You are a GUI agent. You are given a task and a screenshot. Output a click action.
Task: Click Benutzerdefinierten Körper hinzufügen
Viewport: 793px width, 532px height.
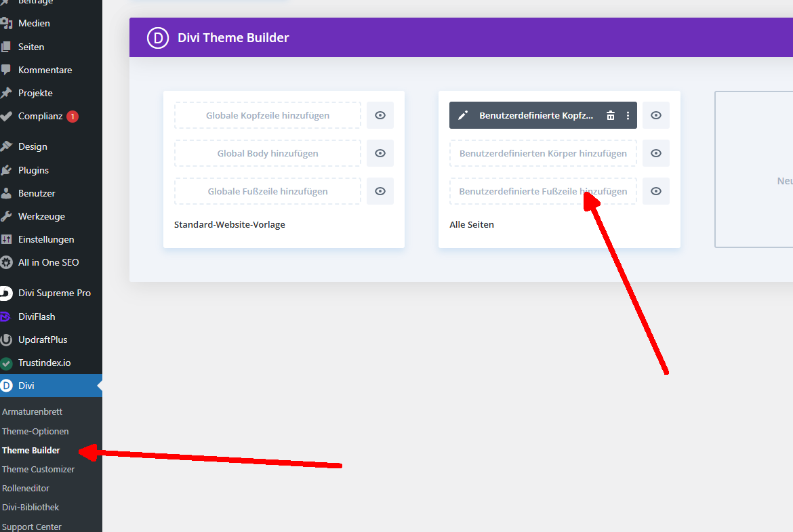point(543,153)
